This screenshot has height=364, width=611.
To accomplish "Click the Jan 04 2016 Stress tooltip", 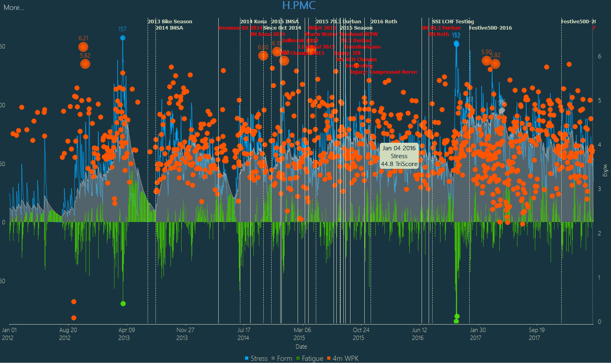I will (399, 156).
